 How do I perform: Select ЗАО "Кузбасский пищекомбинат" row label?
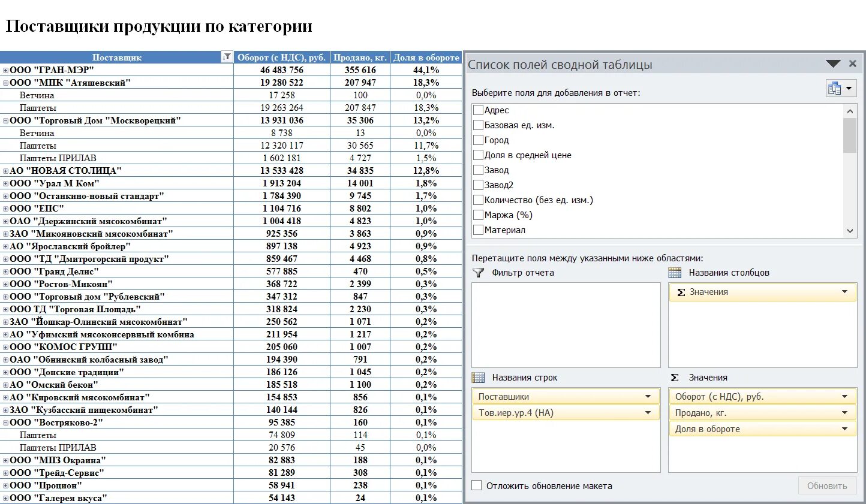coord(84,410)
